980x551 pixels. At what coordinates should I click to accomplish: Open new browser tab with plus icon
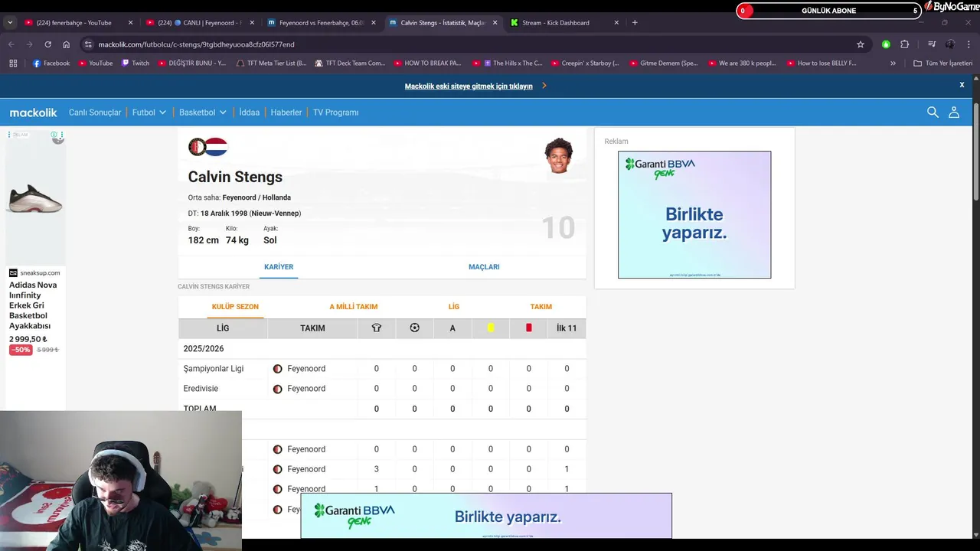635,23
